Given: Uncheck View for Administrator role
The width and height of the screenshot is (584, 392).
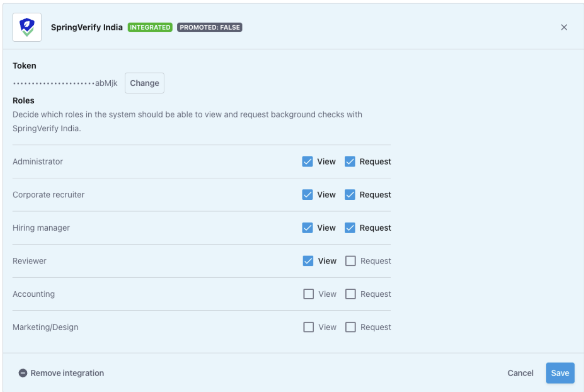Looking at the screenshot, I should tap(308, 162).
